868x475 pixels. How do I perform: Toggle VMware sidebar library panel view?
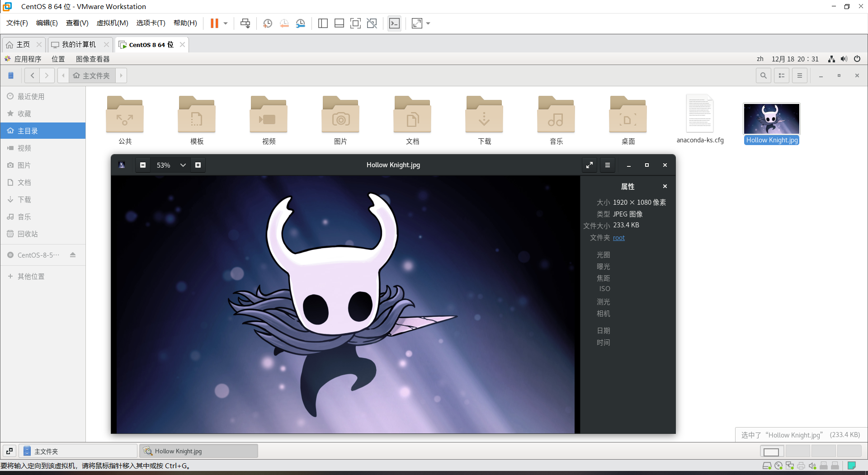(323, 24)
